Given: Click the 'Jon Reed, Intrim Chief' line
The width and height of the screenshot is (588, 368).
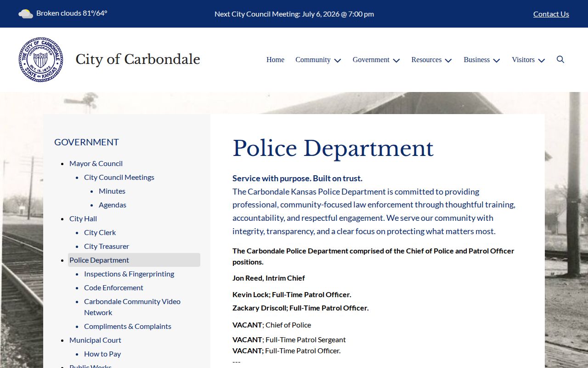Looking at the screenshot, I should (x=269, y=278).
